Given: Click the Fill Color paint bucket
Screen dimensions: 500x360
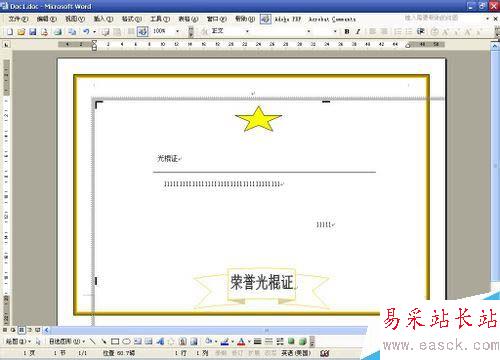Looking at the screenshot, I should coord(209,341).
